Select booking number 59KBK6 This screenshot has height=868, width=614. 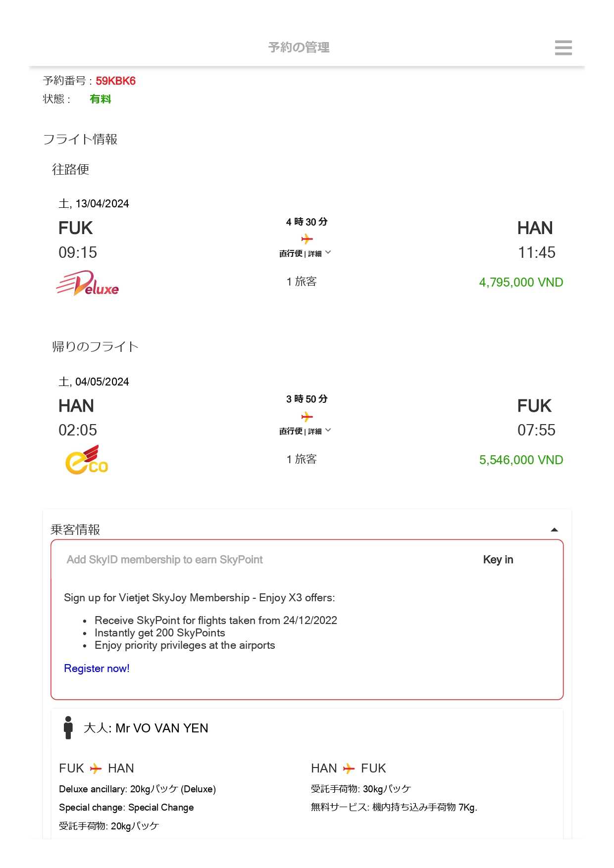(x=115, y=81)
